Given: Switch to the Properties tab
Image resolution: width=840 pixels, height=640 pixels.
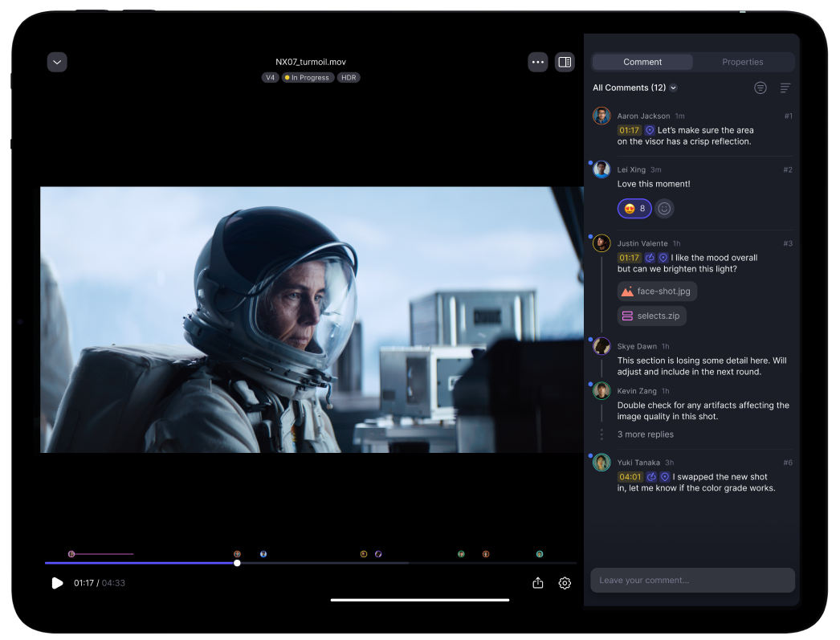Looking at the screenshot, I should (742, 62).
